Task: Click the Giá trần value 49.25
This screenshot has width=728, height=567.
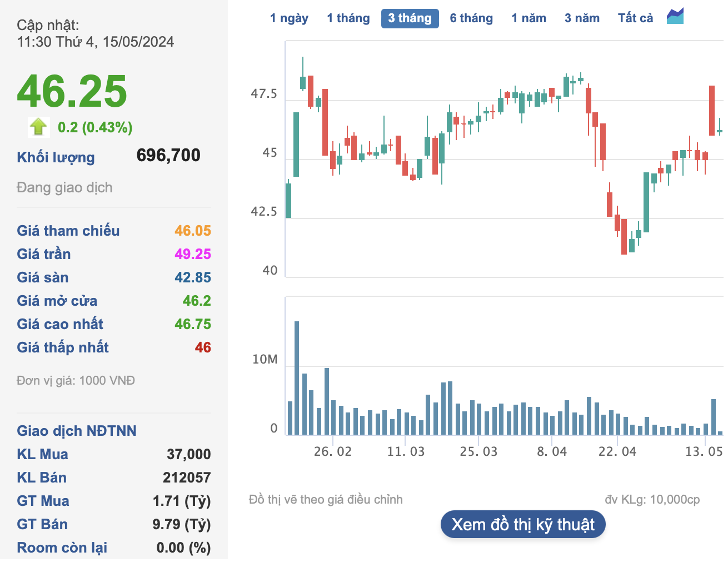Action: (x=192, y=254)
